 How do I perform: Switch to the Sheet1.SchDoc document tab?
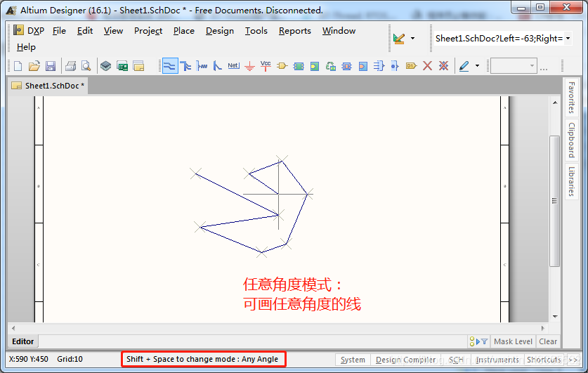point(48,86)
